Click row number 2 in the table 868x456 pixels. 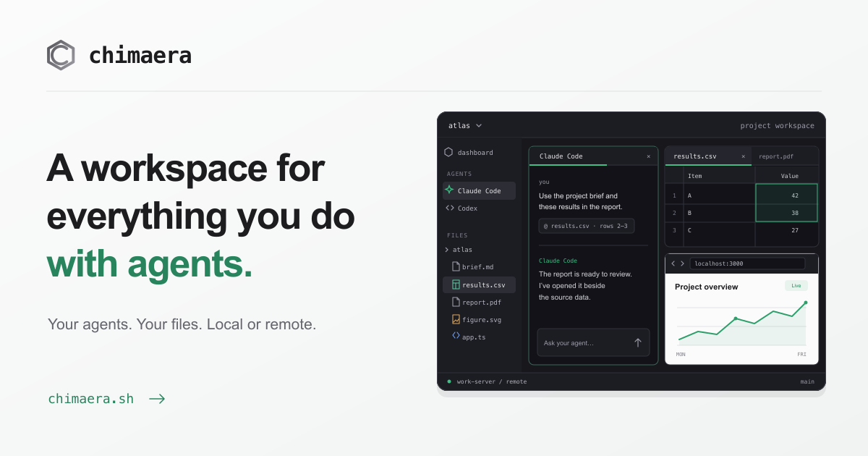click(674, 213)
